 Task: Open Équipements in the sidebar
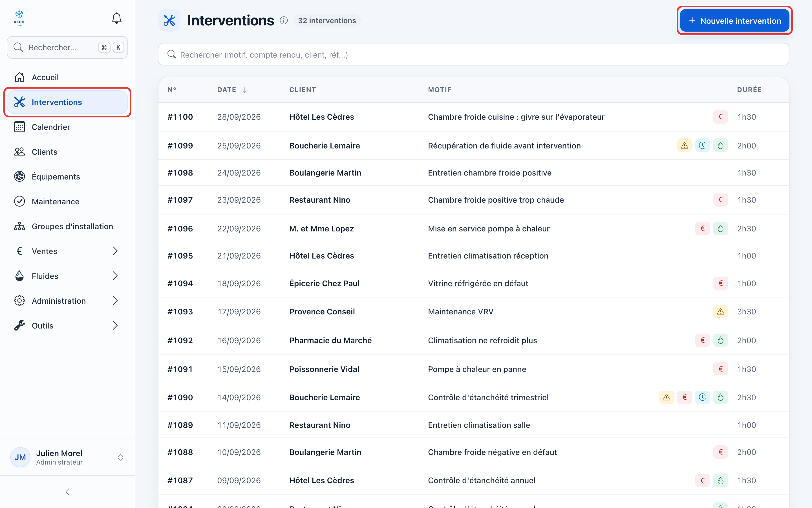coord(67,177)
